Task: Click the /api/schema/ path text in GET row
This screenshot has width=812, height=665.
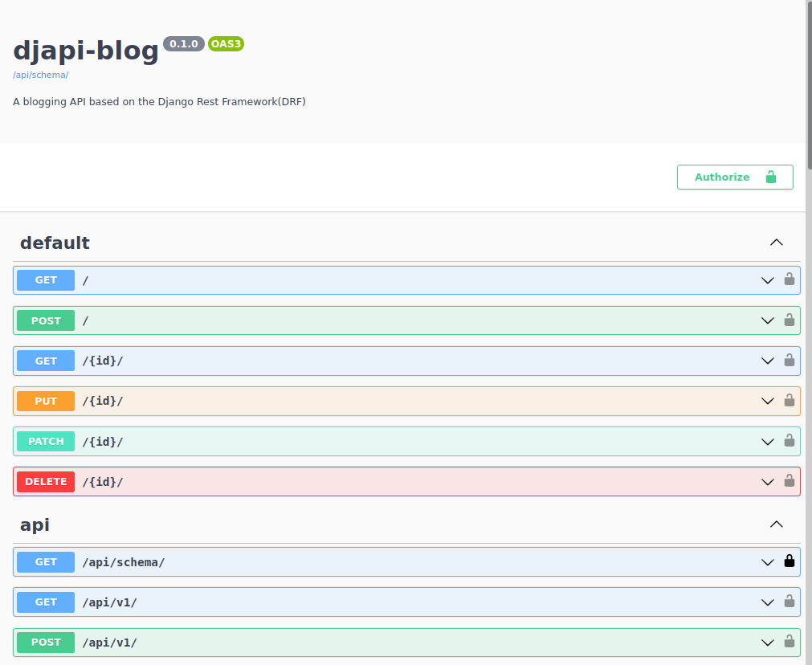Action: click(123, 562)
